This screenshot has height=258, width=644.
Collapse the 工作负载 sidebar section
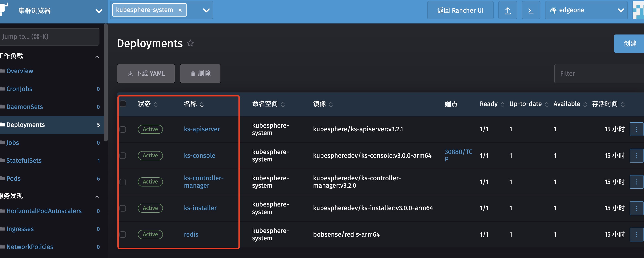97,57
